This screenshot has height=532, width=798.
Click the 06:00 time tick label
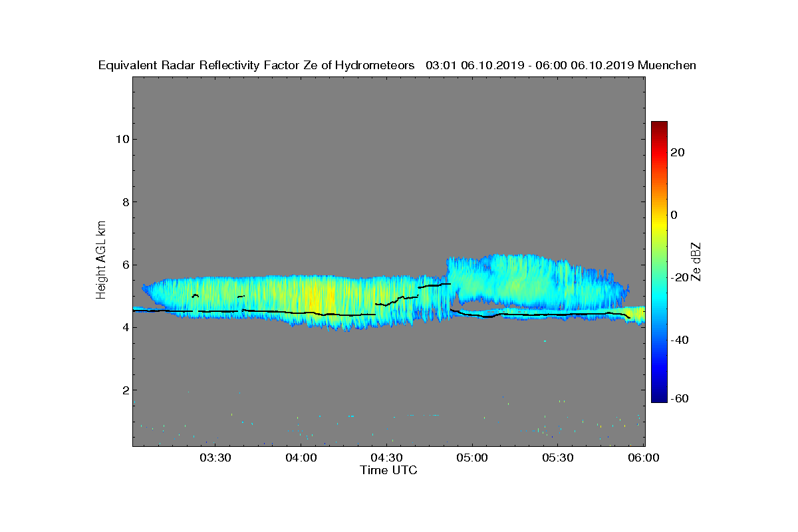coord(644,458)
